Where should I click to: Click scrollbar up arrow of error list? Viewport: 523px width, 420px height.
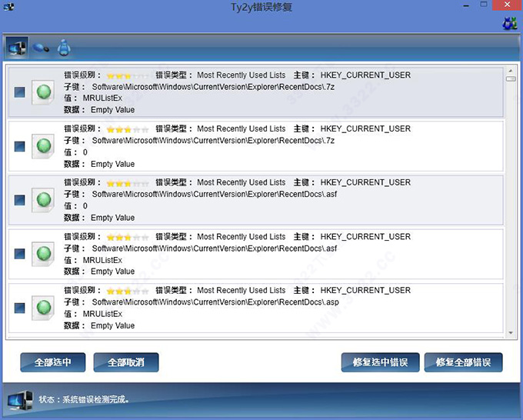[x=511, y=71]
